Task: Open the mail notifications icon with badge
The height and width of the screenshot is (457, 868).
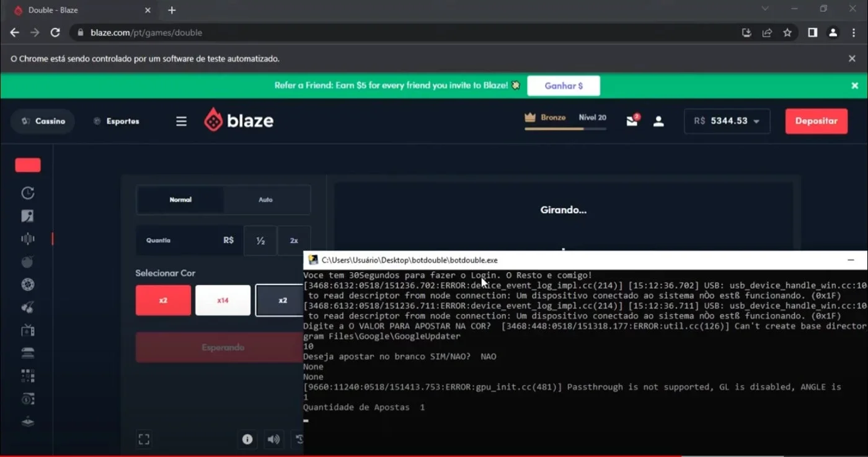Action: point(632,120)
